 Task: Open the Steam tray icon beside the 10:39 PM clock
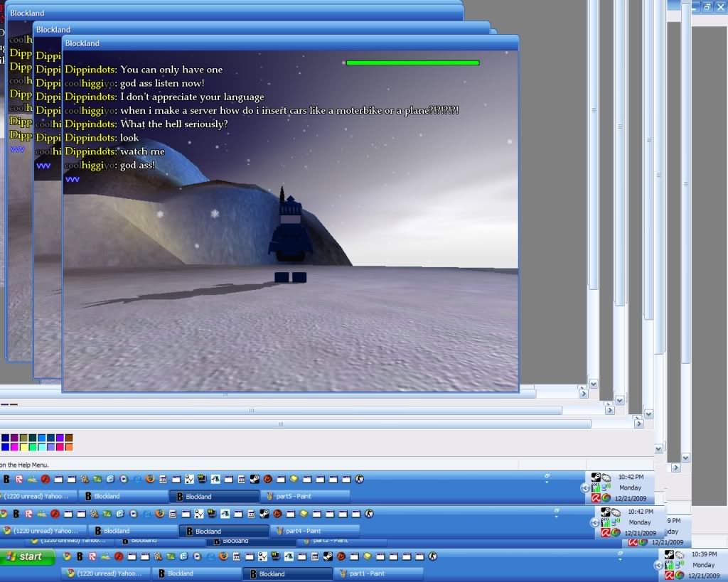(x=669, y=554)
